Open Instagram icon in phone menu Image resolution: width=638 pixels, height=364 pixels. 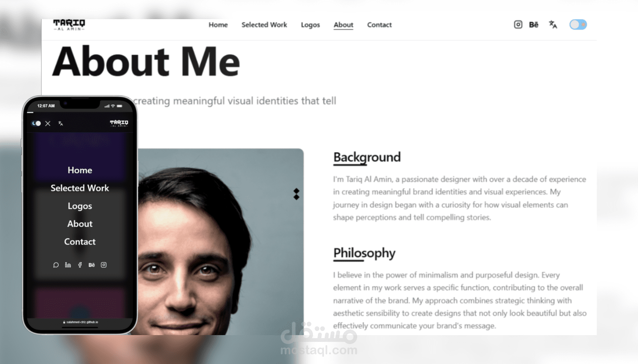(104, 265)
